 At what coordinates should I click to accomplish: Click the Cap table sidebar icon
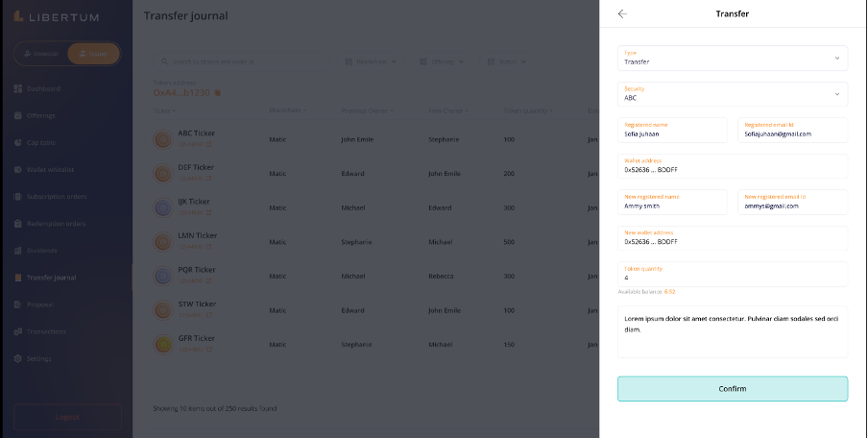(18, 143)
